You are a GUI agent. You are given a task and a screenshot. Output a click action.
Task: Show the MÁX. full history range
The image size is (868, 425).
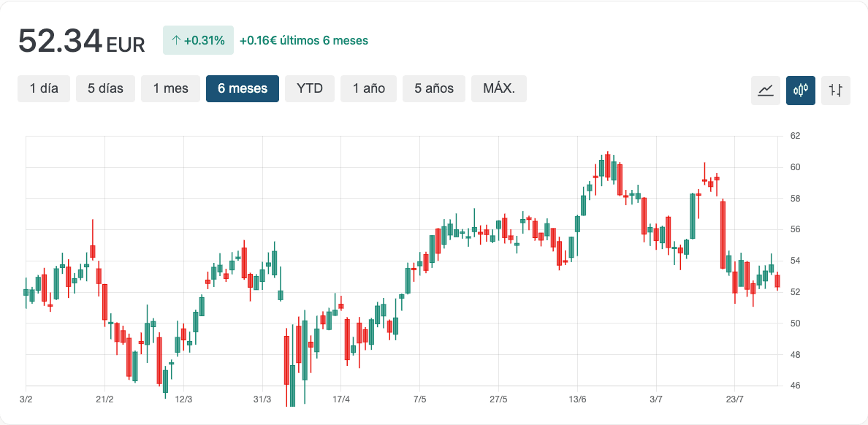pyautogui.click(x=499, y=88)
